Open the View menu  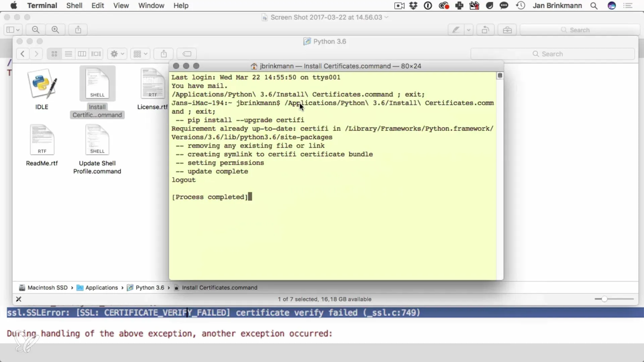point(121,5)
